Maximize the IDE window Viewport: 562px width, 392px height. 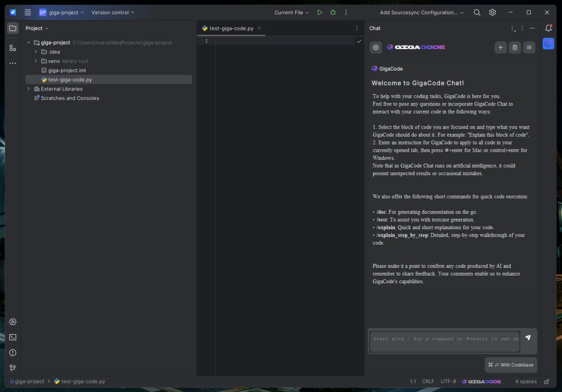(x=529, y=12)
